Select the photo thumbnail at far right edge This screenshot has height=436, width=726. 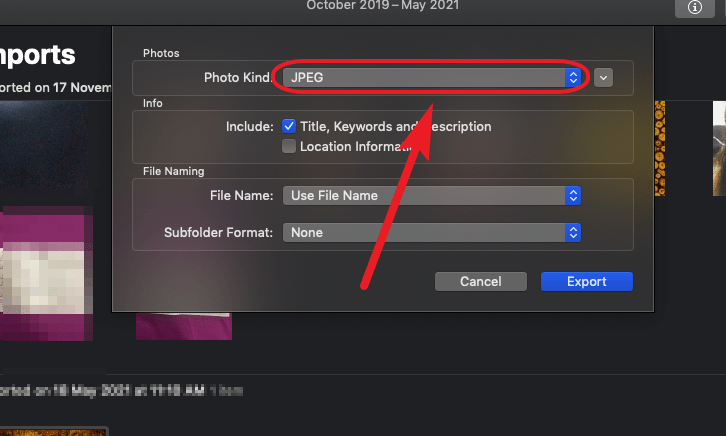click(x=719, y=148)
